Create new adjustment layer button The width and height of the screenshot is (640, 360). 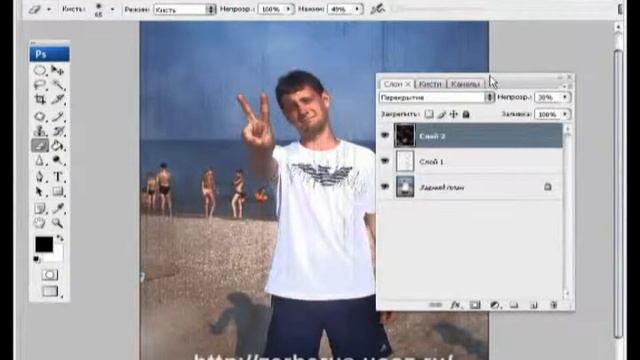click(x=495, y=305)
